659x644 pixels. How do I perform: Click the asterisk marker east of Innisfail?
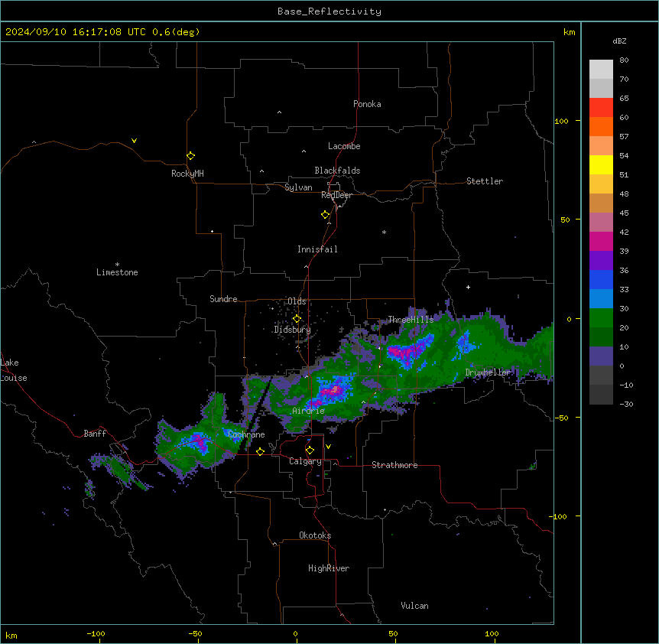click(384, 232)
